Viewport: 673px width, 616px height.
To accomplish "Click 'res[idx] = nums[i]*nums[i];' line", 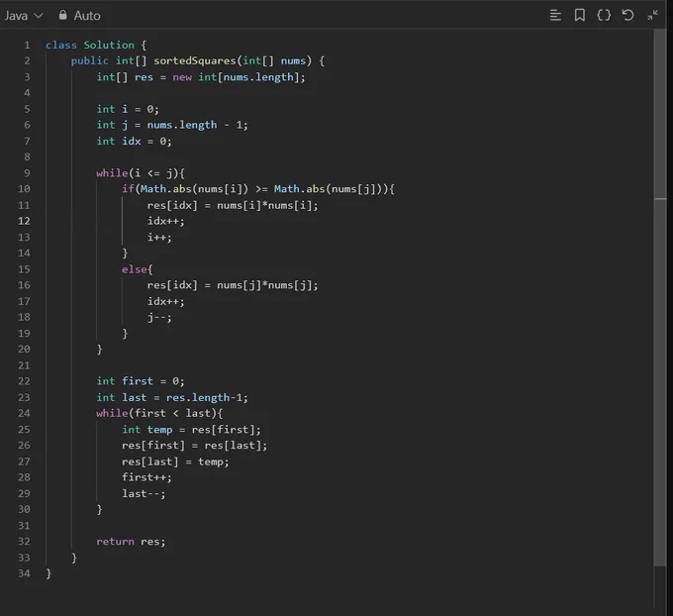I will click(233, 205).
